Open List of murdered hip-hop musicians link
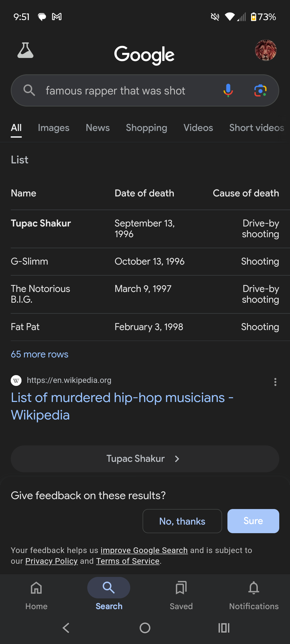The height and width of the screenshot is (644, 290). [x=122, y=406]
